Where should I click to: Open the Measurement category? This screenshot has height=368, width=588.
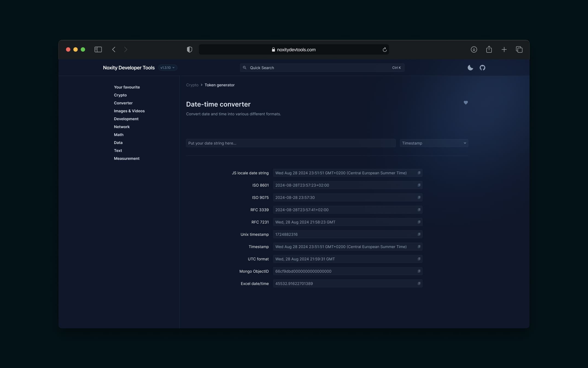pos(127,158)
